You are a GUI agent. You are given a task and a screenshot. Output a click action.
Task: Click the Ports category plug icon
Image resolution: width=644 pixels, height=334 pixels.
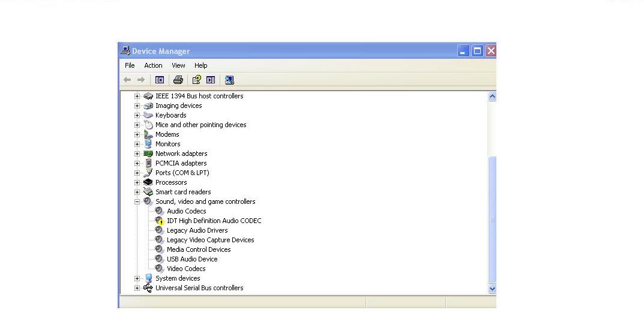pos(148,173)
